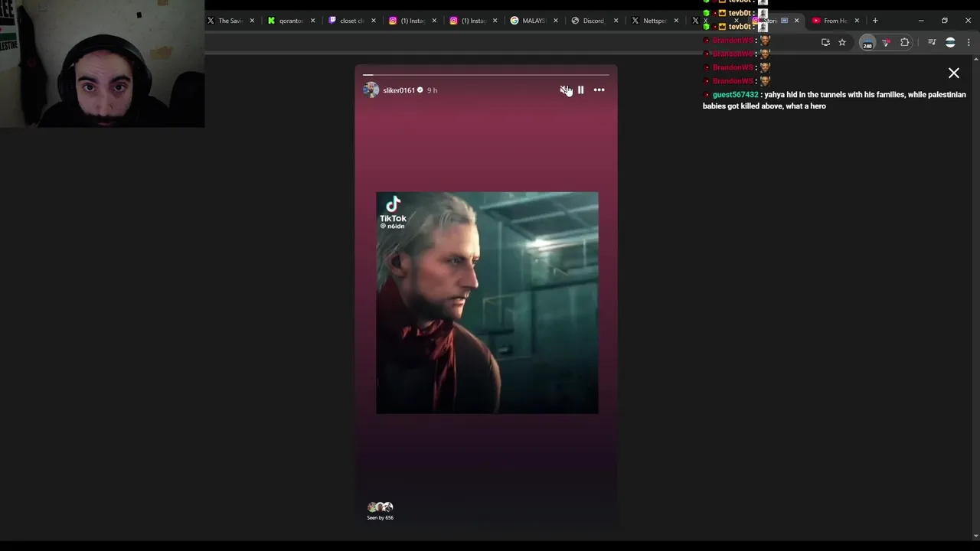
Task: View the 'Seen by 656' viewer list
Action: pos(380,510)
